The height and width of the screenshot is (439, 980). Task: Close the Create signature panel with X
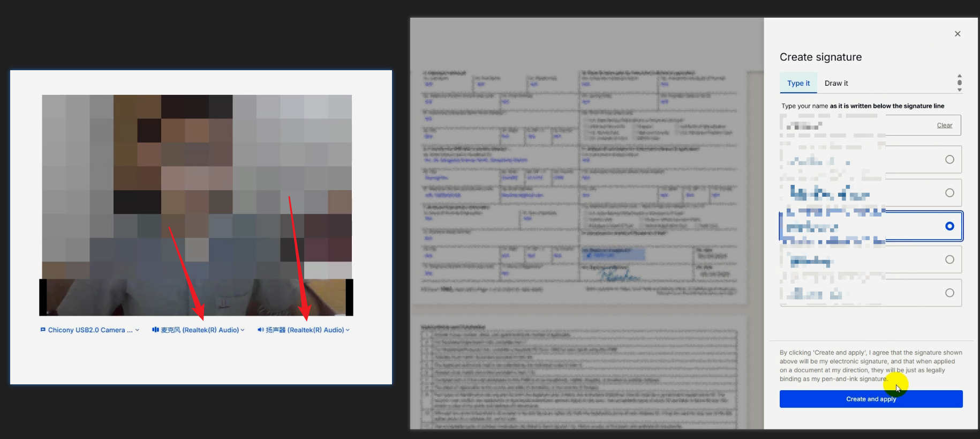pyautogui.click(x=958, y=34)
